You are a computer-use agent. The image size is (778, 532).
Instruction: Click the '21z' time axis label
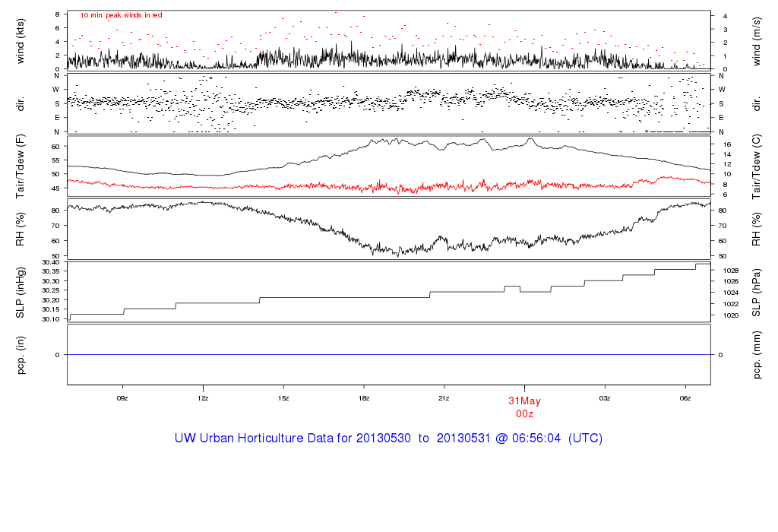tap(444, 398)
